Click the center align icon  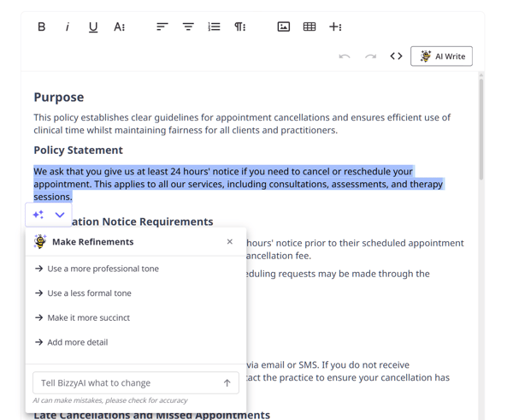tap(188, 27)
